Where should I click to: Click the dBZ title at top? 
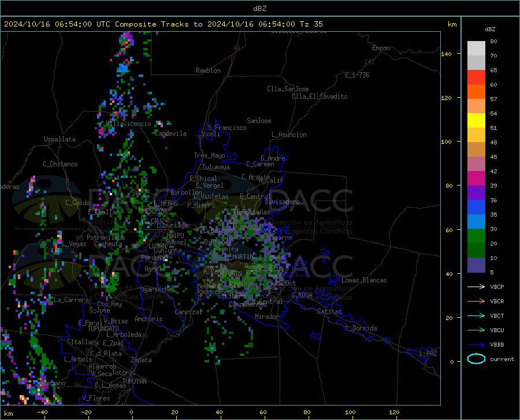(259, 9)
